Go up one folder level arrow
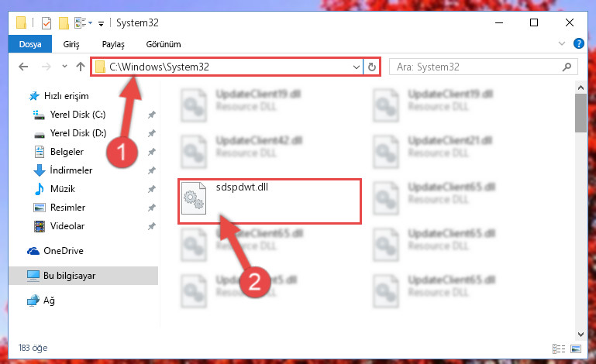 [80, 67]
